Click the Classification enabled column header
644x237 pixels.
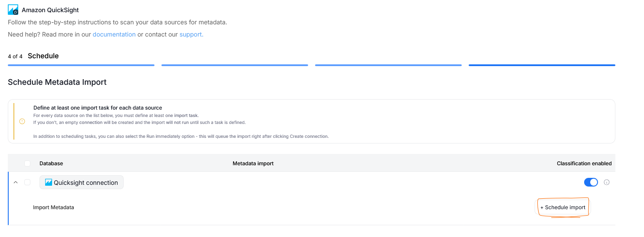click(584, 164)
